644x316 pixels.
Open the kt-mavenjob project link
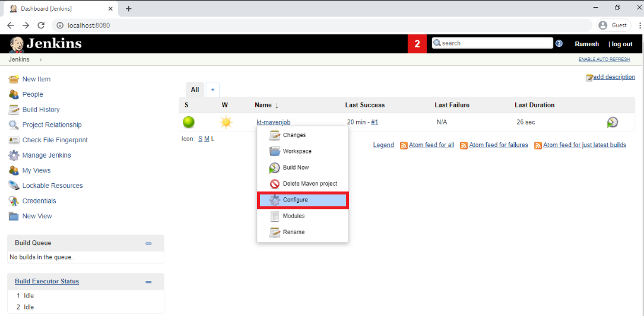(274, 122)
